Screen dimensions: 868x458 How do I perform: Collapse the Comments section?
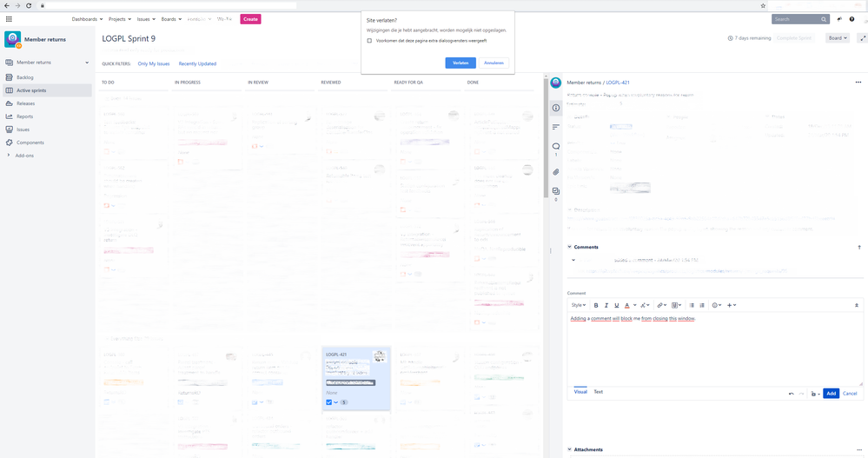tap(570, 247)
